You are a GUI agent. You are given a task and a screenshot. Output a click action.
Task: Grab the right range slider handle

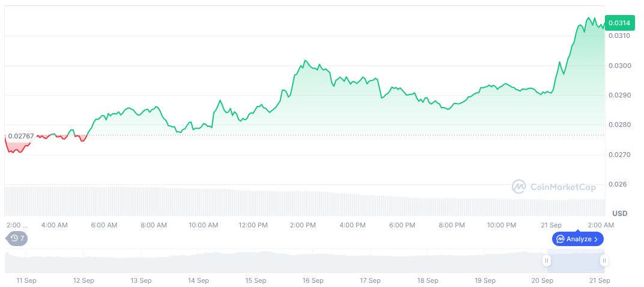click(604, 261)
